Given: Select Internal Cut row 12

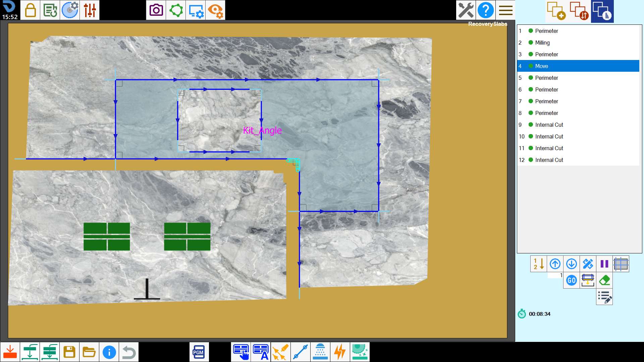Looking at the screenshot, I should (x=578, y=160).
